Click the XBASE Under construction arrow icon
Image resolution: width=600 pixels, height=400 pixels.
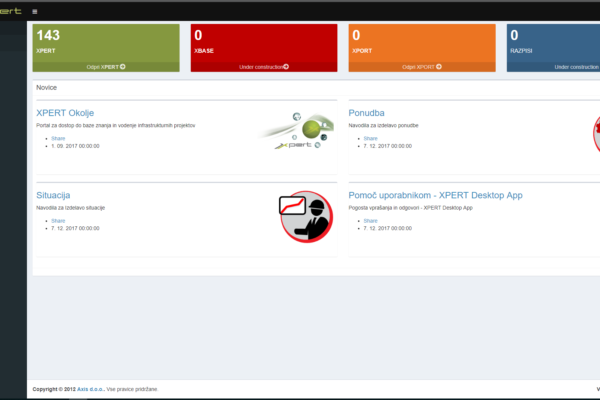pos(286,67)
